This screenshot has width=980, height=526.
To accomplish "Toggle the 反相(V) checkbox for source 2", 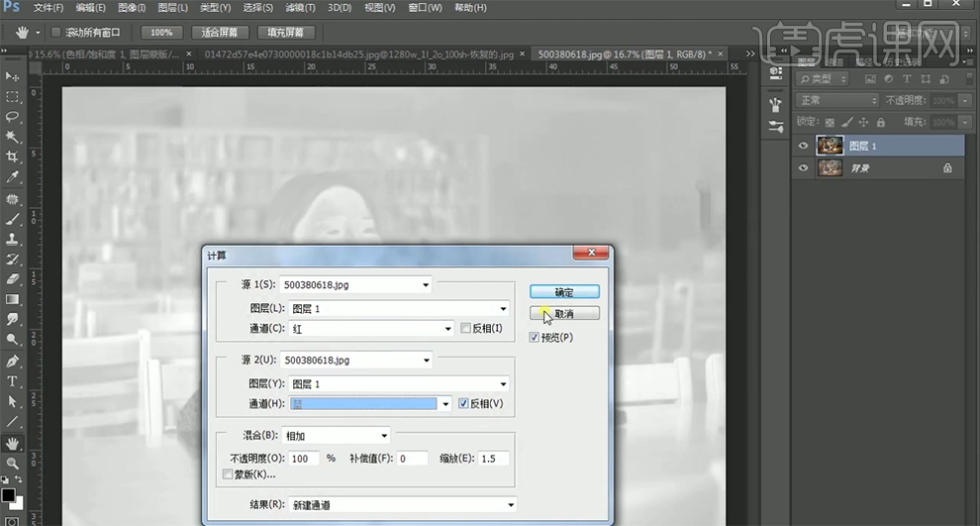I will pos(463,404).
